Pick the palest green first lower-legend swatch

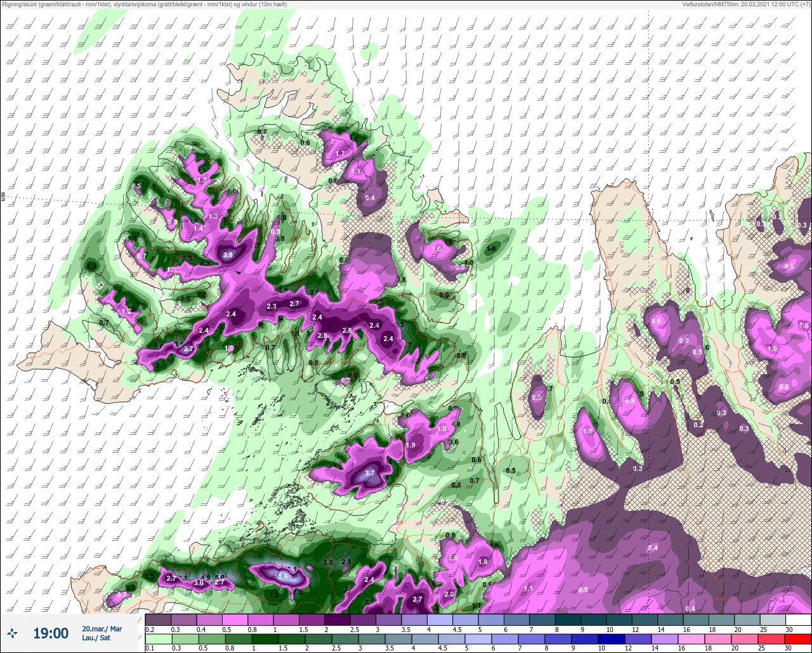(x=158, y=638)
